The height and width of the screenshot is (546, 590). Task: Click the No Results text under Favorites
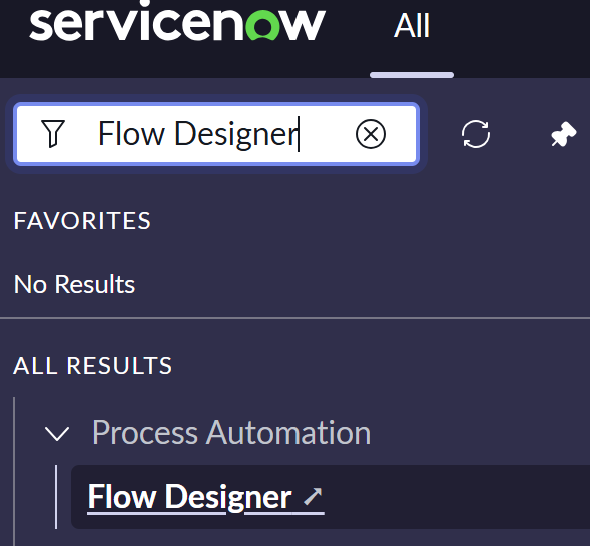[74, 284]
